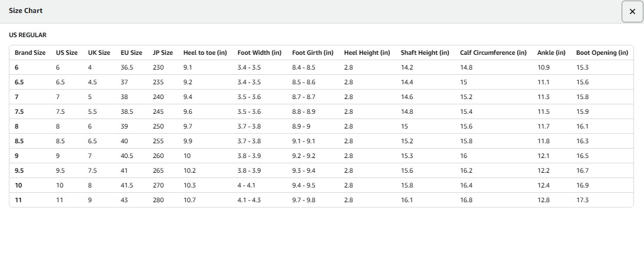Screen dimensions: 644x260
Task: Click the JP size 245 cell
Action: (x=158, y=111)
